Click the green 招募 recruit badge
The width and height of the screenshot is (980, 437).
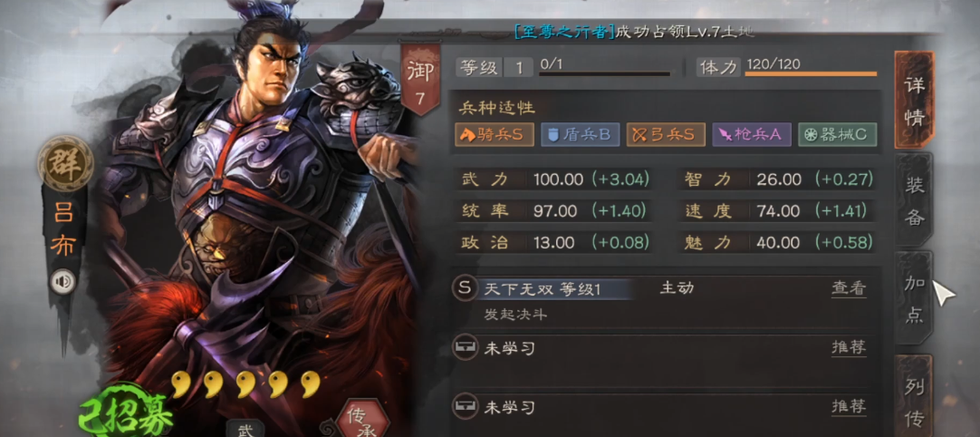(126, 413)
